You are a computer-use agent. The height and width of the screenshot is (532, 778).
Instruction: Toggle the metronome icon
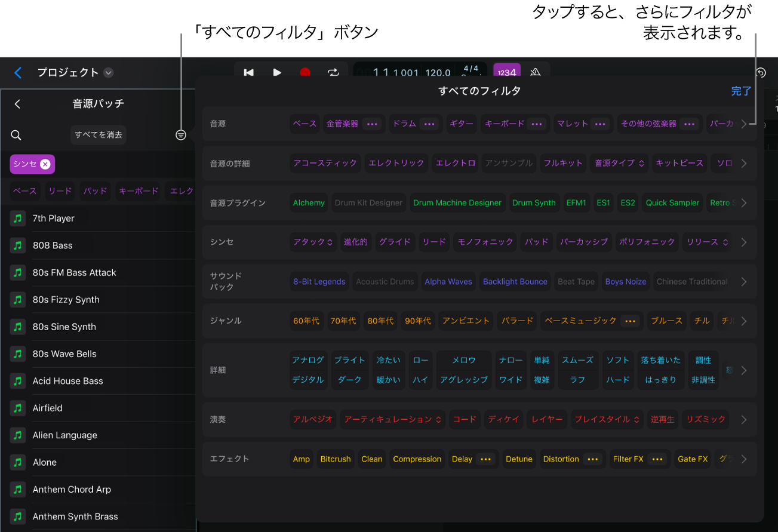click(x=535, y=72)
